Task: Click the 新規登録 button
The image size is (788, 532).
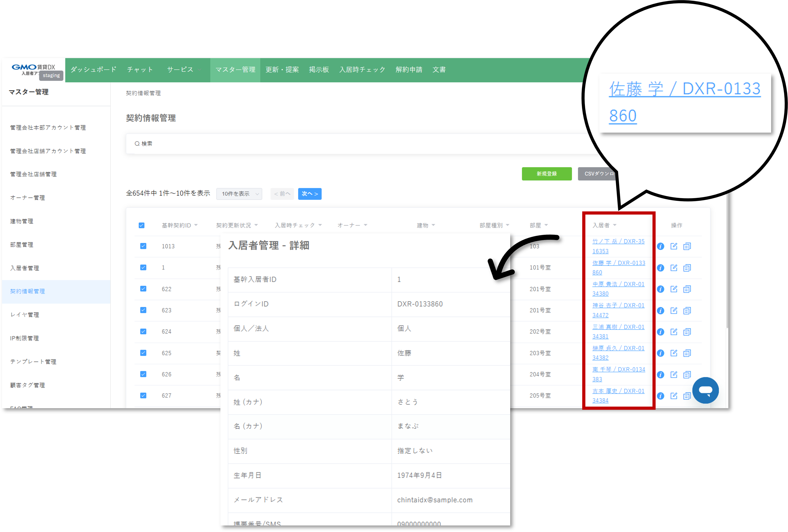Action: [547, 174]
